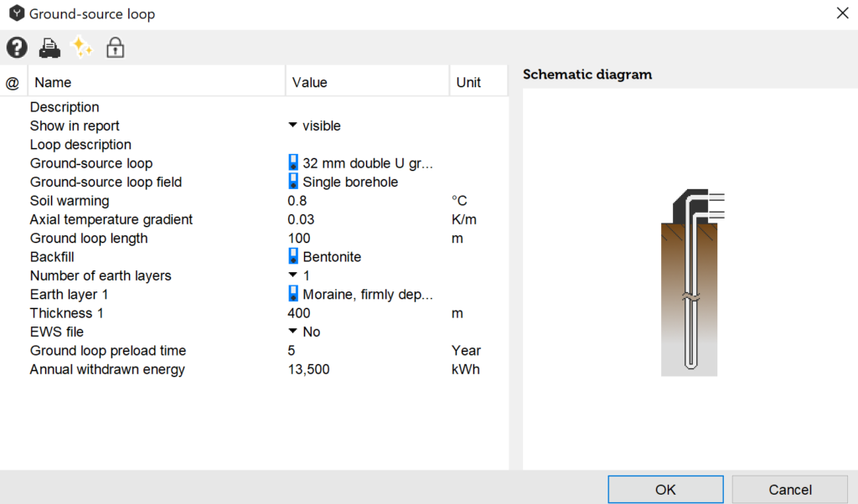Open the help question mark icon
858x504 pixels.
point(17,48)
